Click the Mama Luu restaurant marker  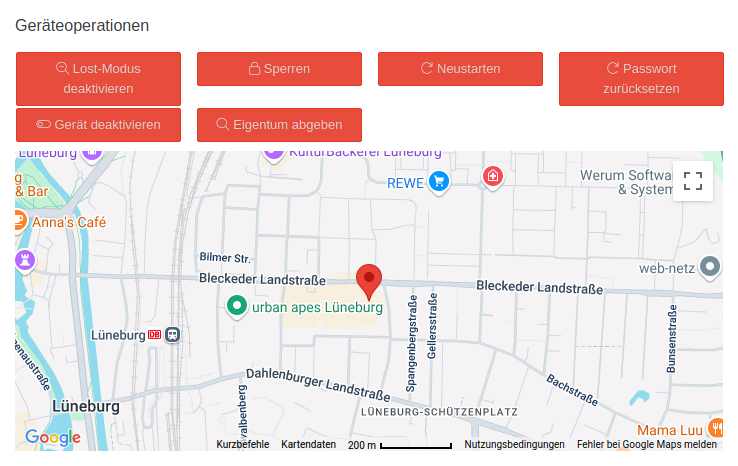pyautogui.click(x=715, y=429)
